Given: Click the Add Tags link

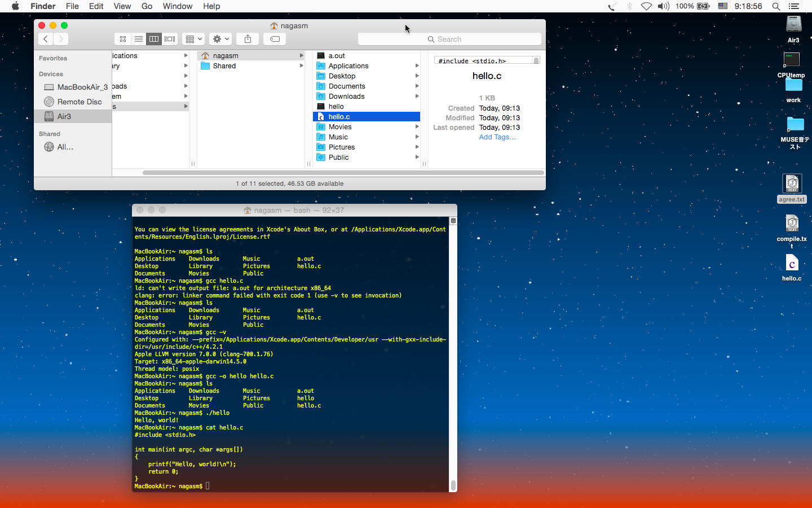Looking at the screenshot, I should [497, 137].
